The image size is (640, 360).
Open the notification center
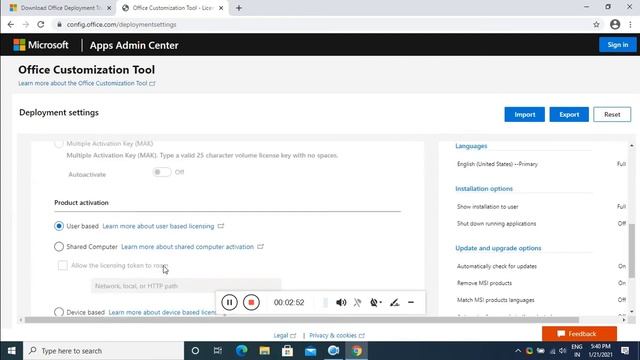point(625,351)
